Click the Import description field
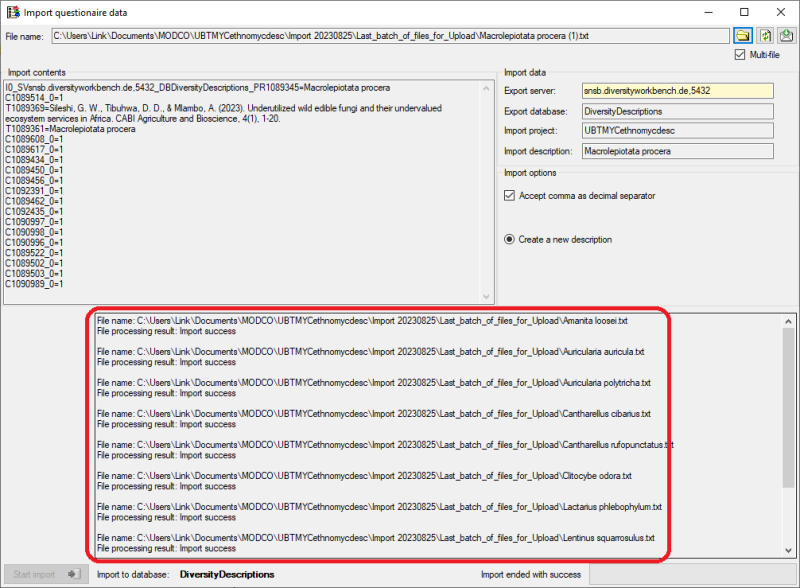Viewport: 800px width, 588px height. pyautogui.click(x=677, y=151)
